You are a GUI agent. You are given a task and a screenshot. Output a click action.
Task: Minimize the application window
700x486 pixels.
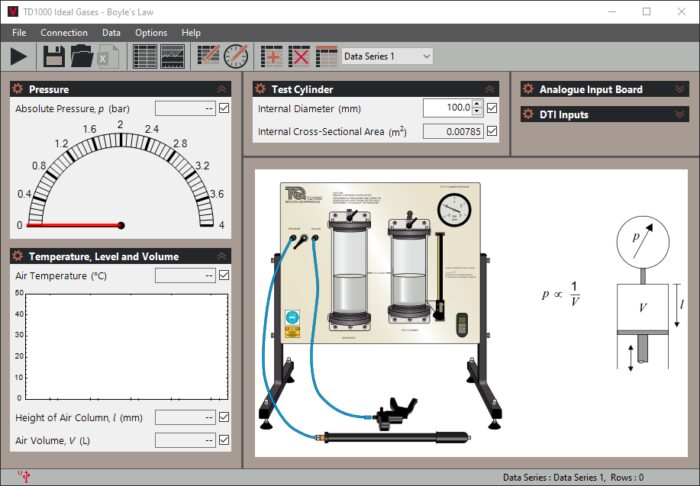612,12
